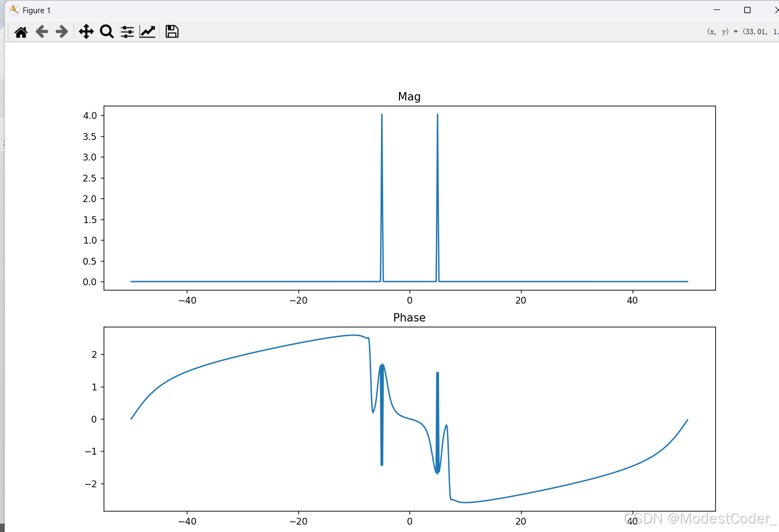Click the 0.5 y-axis tick label in Mag plot
This screenshot has width=779, height=532.
(x=90, y=261)
